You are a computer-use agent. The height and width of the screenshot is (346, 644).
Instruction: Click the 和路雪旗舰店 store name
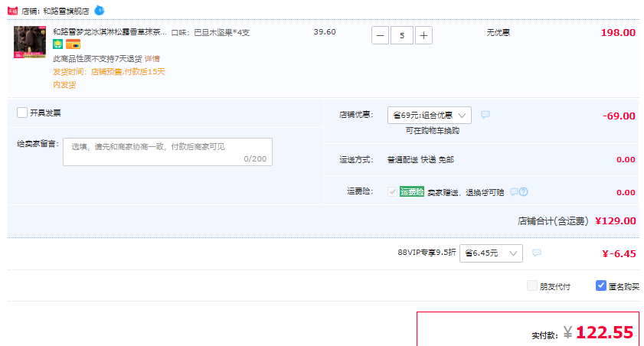coord(66,11)
